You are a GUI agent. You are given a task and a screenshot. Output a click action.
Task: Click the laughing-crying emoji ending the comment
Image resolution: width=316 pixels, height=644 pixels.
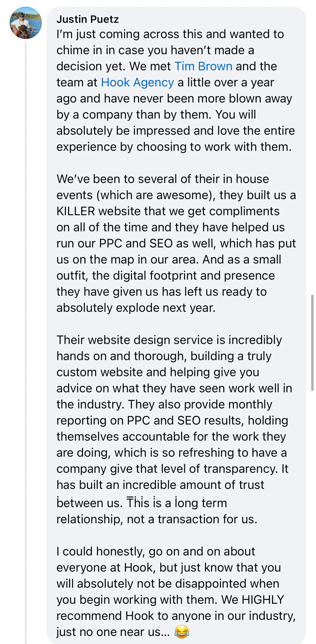(x=181, y=631)
